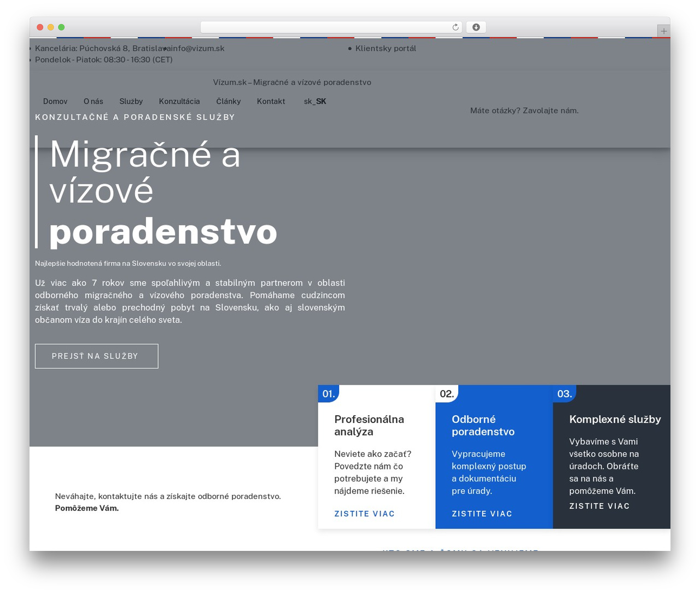Open the Domov menu item

click(x=55, y=101)
